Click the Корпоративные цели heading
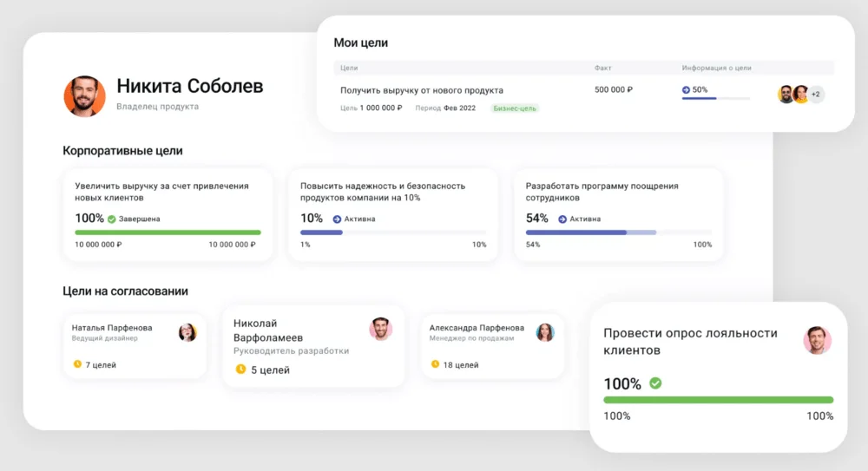The width and height of the screenshot is (868, 471). pos(122,151)
